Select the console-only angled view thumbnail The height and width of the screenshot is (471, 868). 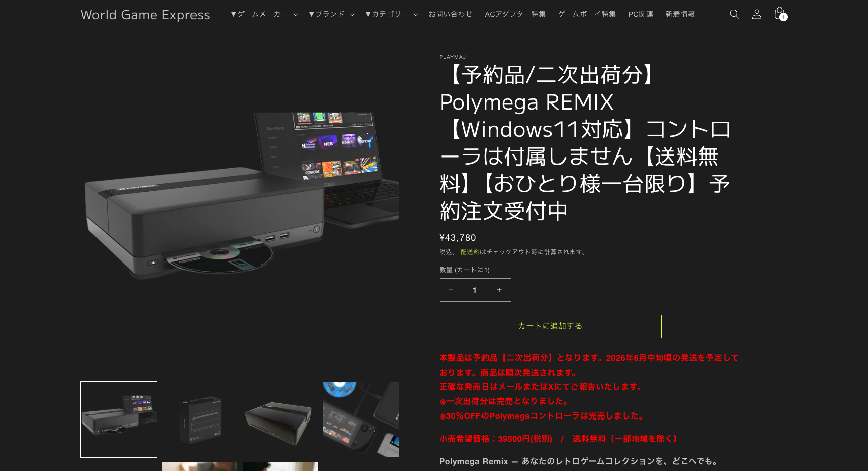pyautogui.click(x=280, y=420)
